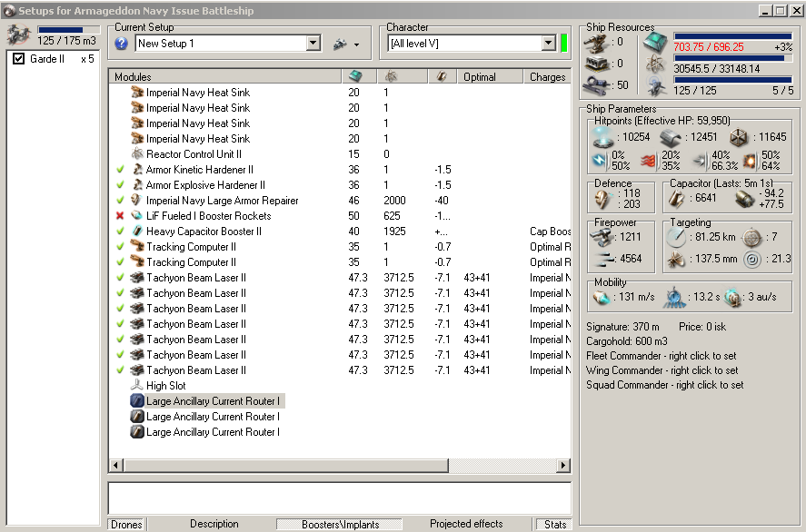Screen dimensions: 806x532
Task: Click the CPU column header icon
Action: (355, 76)
